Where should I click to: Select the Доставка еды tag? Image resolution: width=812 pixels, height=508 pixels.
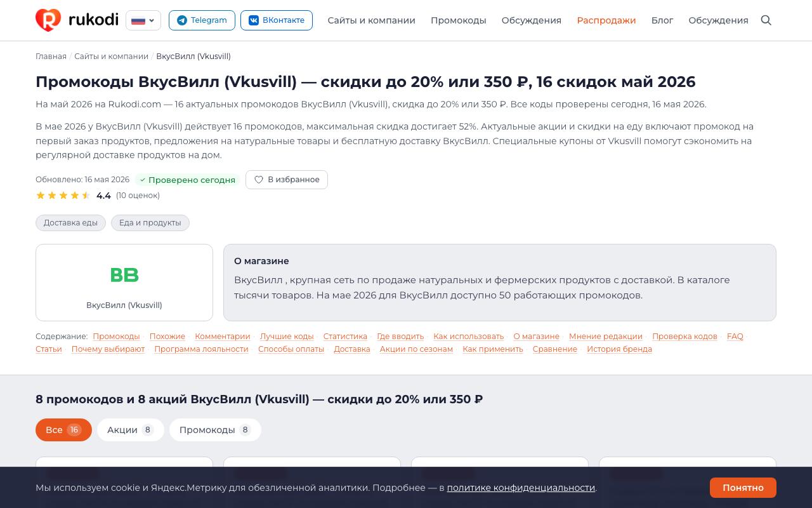point(70,223)
